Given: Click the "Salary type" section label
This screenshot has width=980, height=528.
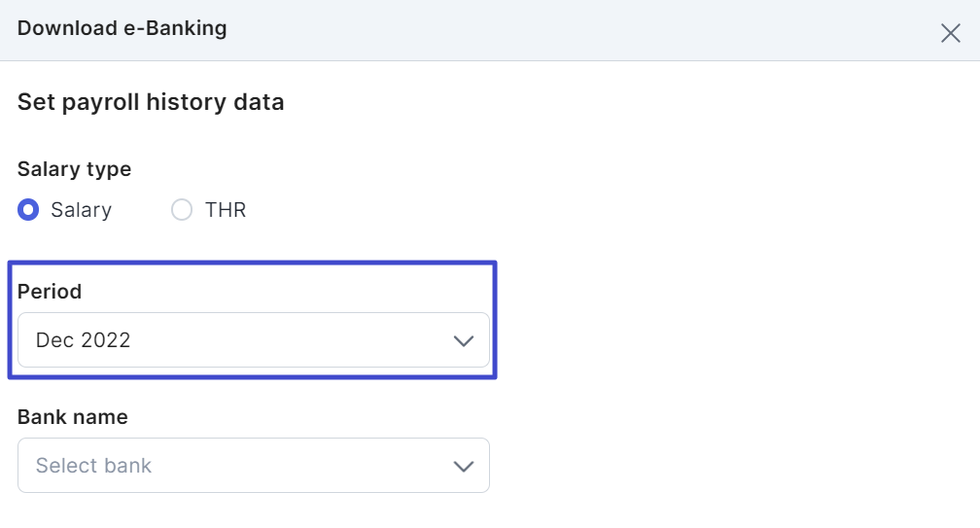Looking at the screenshot, I should (74, 169).
